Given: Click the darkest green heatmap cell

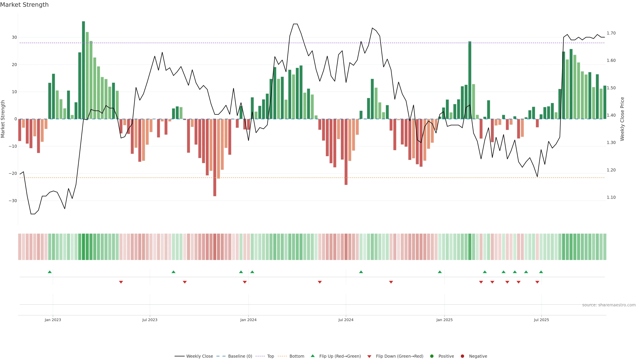Looking at the screenshot, I should [x=84, y=247].
